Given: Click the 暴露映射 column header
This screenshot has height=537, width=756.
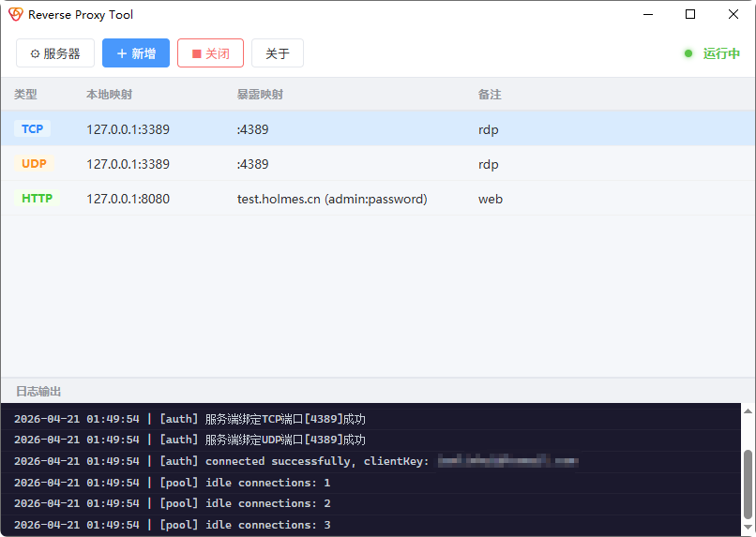Looking at the screenshot, I should [260, 95].
